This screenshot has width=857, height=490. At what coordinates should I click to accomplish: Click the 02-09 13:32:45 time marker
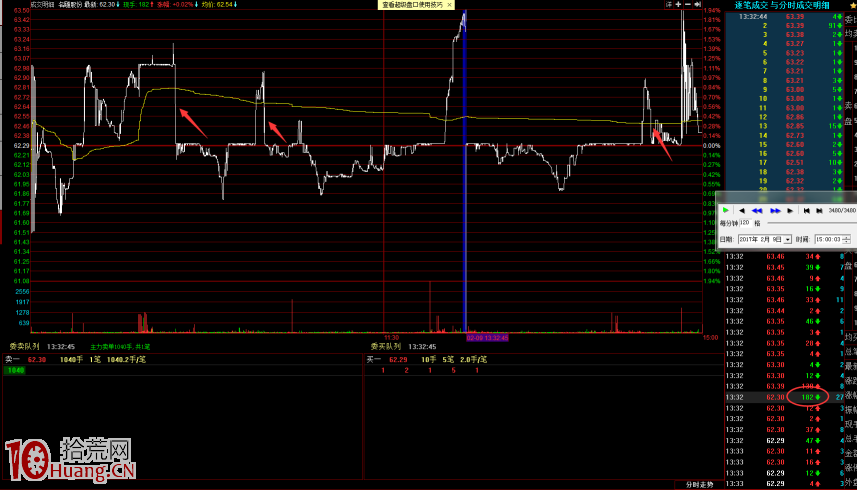click(x=488, y=338)
